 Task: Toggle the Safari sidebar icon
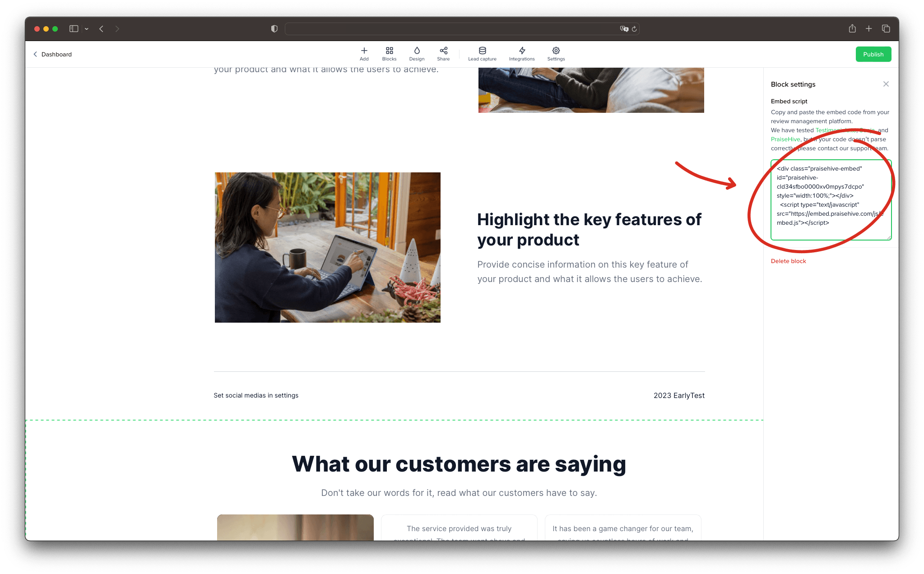(74, 29)
